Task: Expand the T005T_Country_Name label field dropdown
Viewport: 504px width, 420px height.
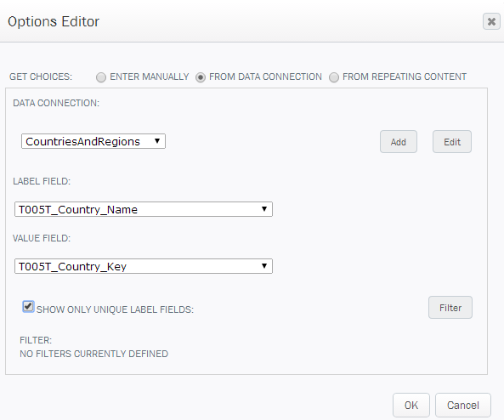Action: click(144, 209)
